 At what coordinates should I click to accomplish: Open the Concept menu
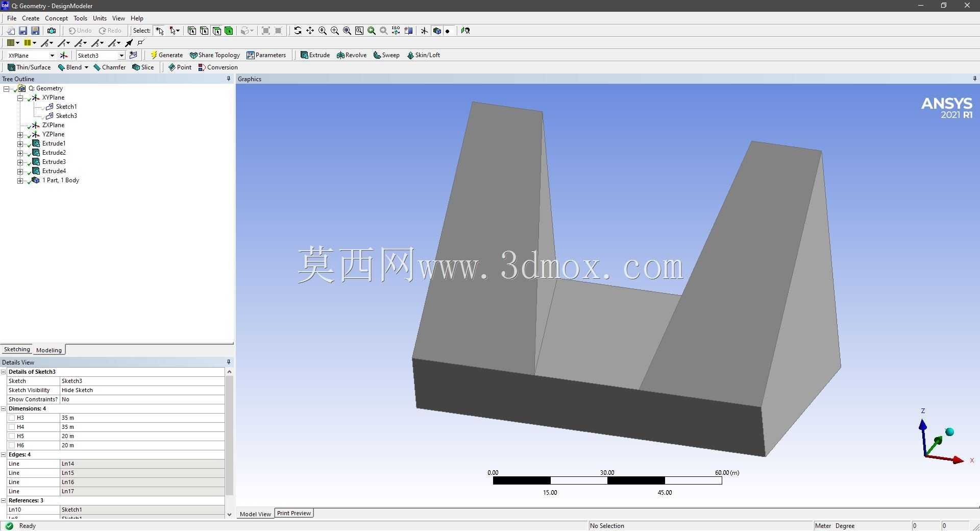click(56, 18)
